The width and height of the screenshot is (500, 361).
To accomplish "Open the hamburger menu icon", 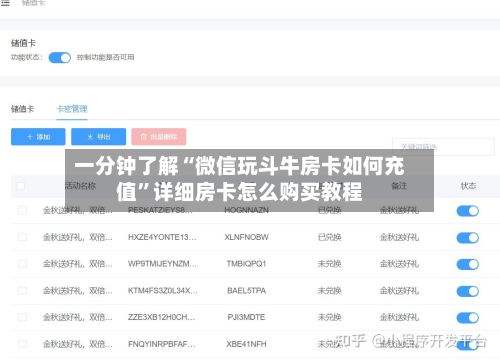I will 5,3.
